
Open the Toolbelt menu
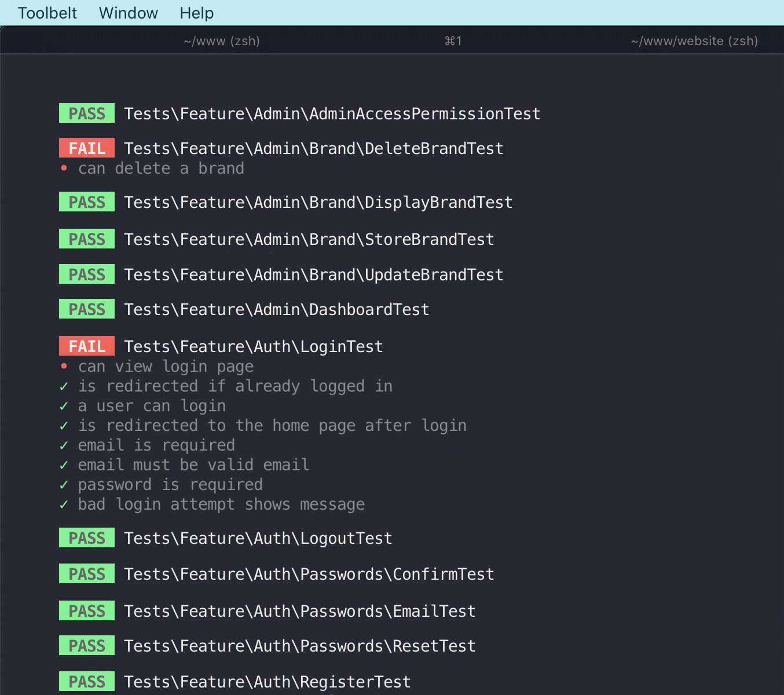(47, 13)
